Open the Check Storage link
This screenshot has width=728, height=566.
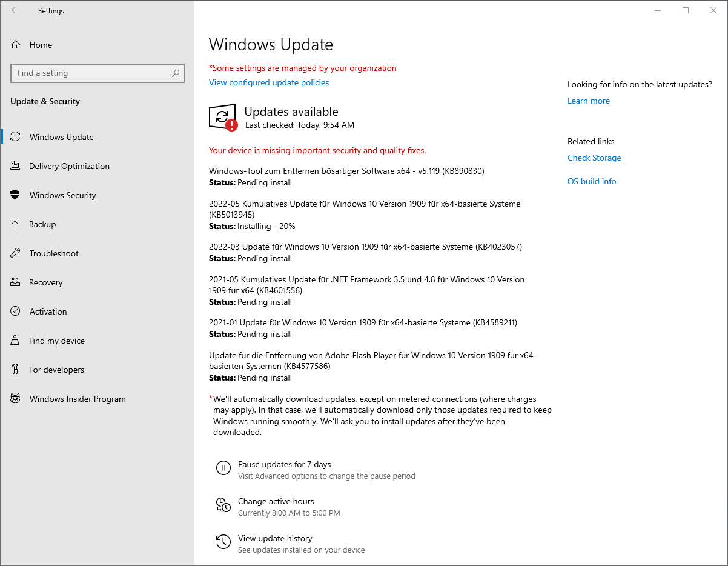(x=594, y=158)
